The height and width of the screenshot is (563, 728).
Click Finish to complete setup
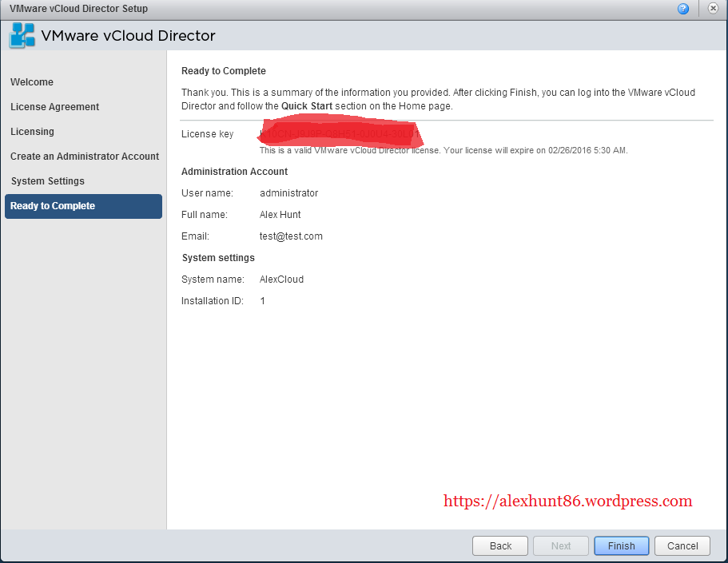[621, 546]
